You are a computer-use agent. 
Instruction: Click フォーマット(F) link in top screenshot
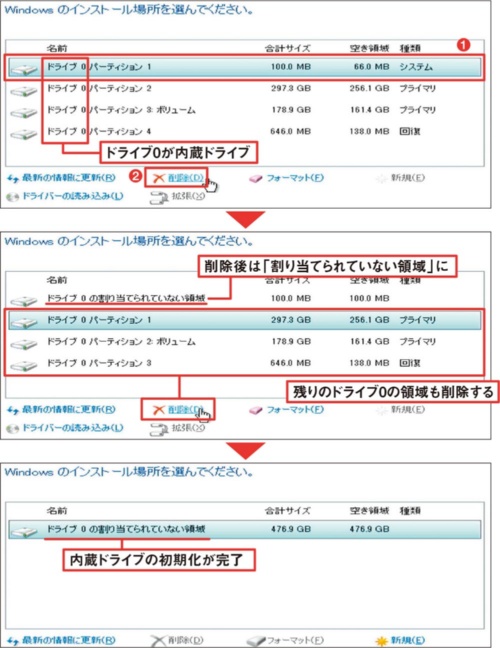[295, 178]
